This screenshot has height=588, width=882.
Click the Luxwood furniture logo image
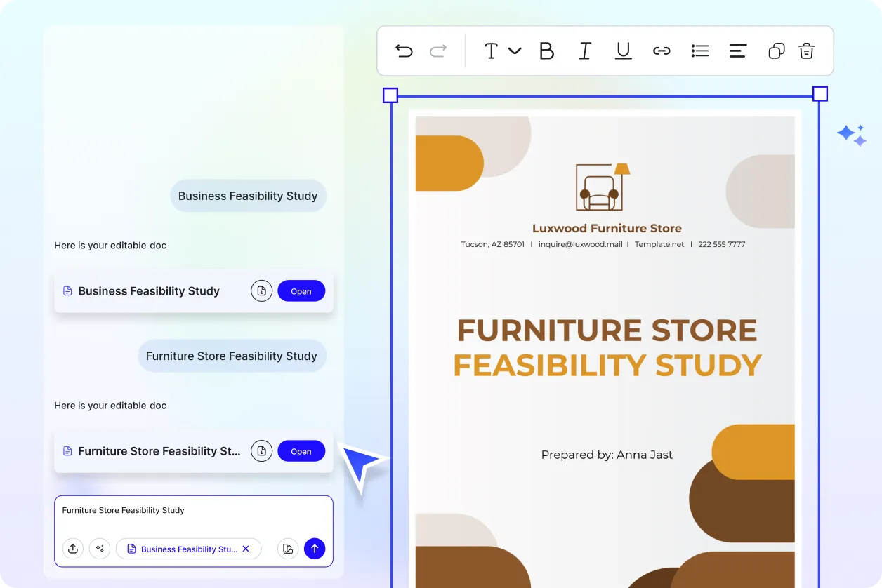[603, 187]
